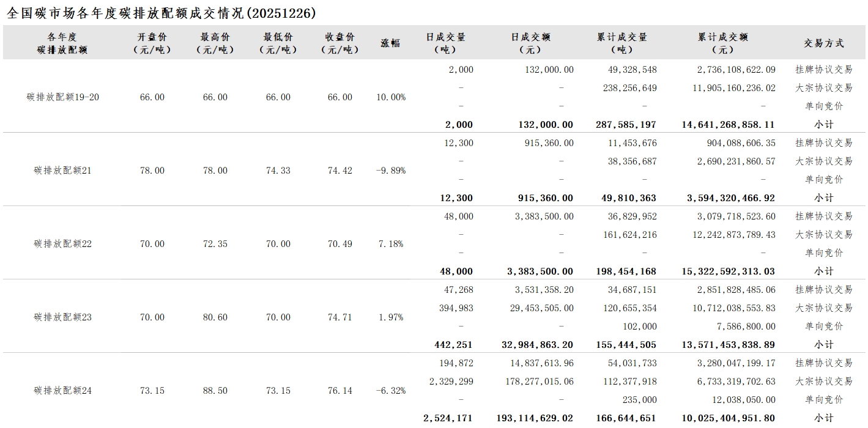Click the 开盘价 column header
Image resolution: width=868 pixels, height=428 pixels.
[x=152, y=43]
